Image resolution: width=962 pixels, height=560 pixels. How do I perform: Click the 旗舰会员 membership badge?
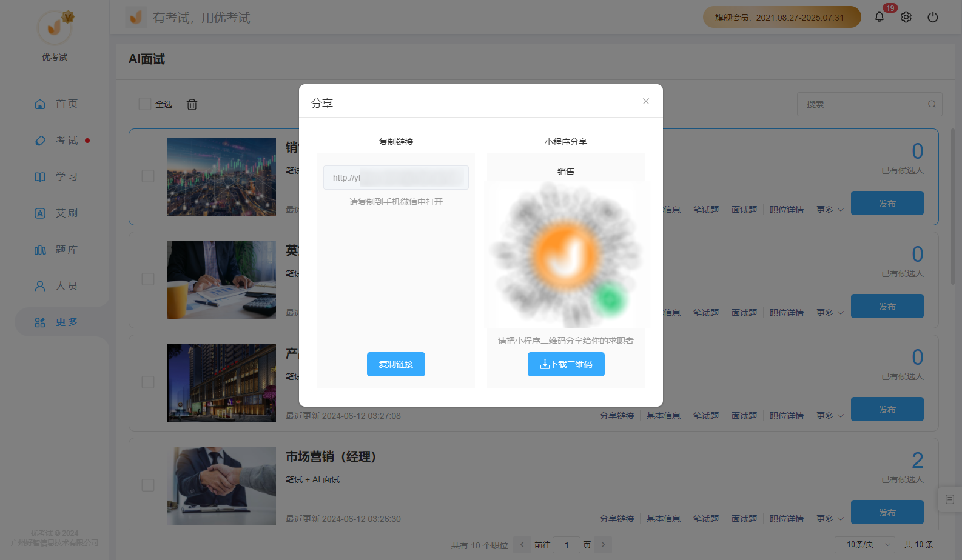pos(782,17)
